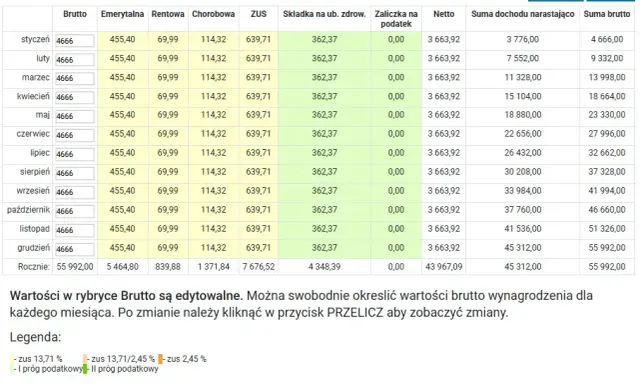
Task: Edit the Brutto field for listopad
Action: click(x=75, y=230)
